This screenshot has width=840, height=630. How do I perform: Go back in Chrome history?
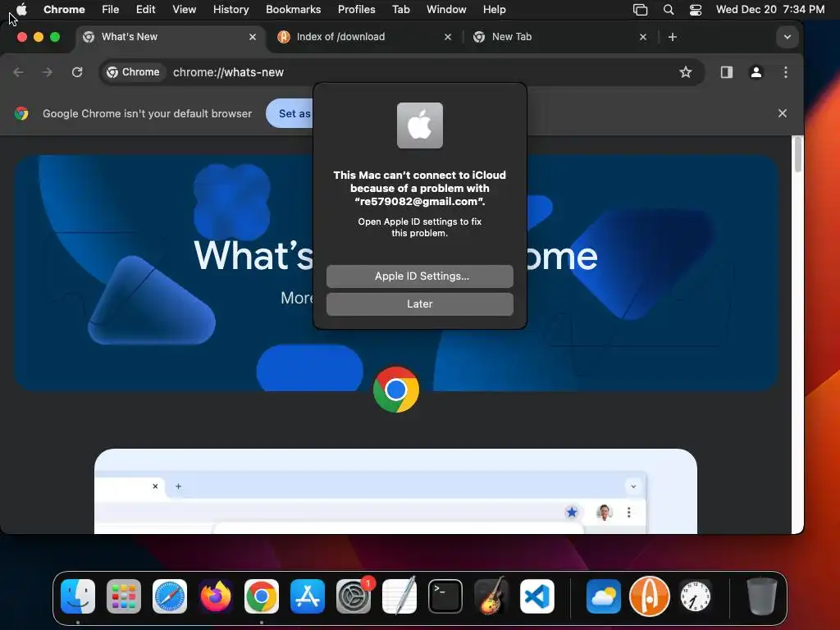click(19, 72)
